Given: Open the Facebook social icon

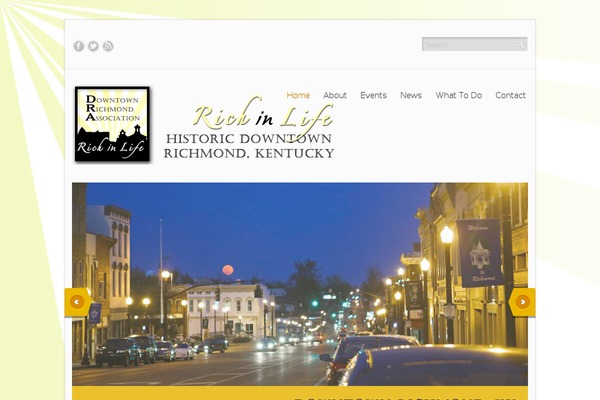Looking at the screenshot, I should click(x=79, y=46).
